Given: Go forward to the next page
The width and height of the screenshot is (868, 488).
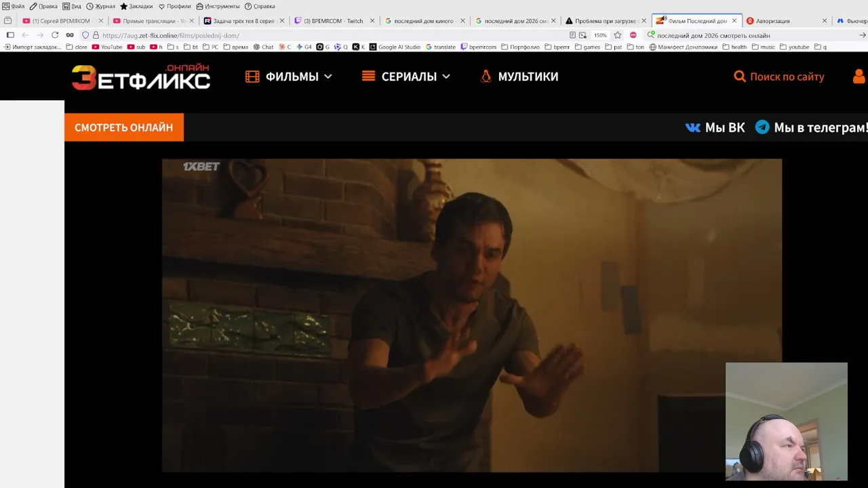Looking at the screenshot, I should 40,35.
